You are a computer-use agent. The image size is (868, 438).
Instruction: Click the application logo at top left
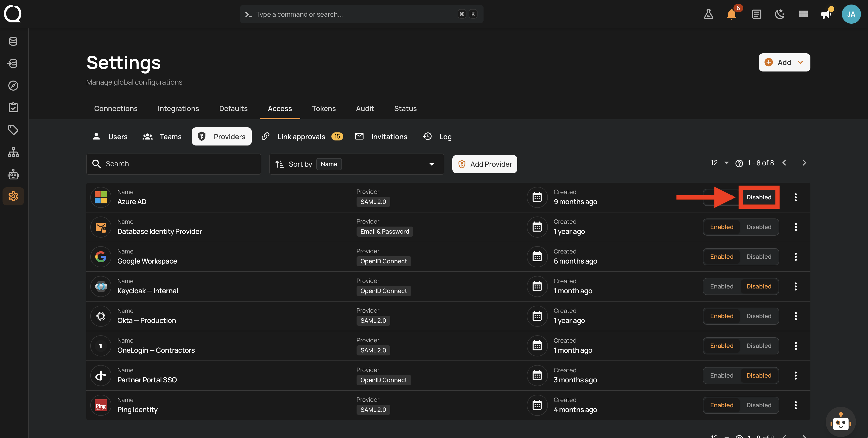[13, 14]
